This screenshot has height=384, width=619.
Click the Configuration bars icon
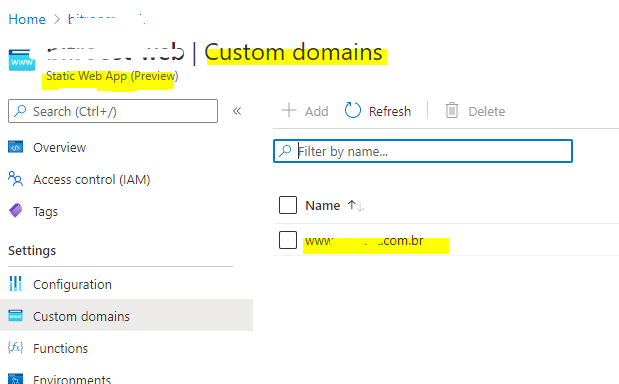pos(15,283)
